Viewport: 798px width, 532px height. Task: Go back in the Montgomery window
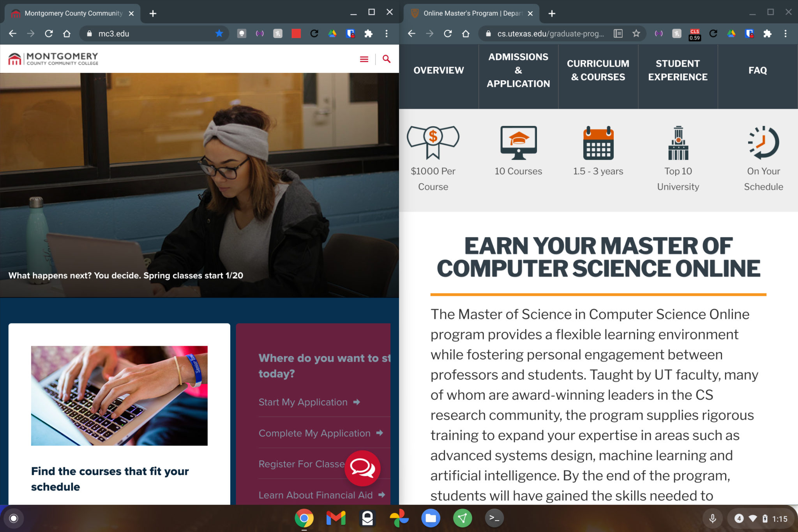[12, 34]
